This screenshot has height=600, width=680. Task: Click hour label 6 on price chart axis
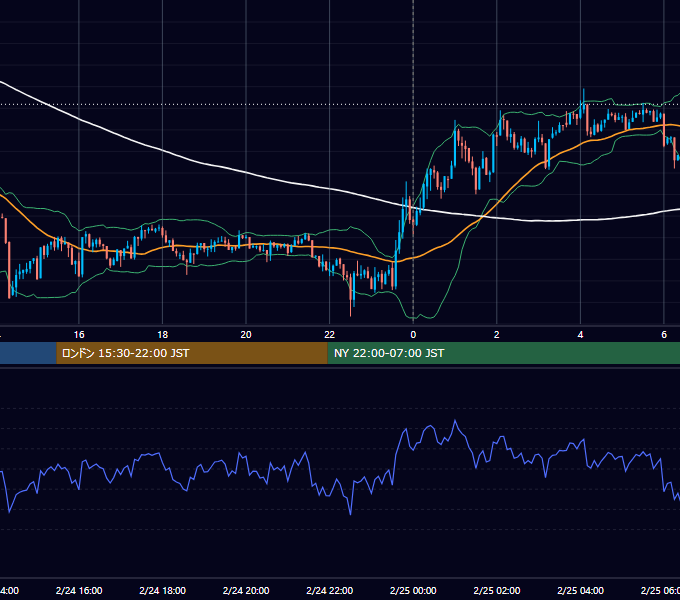tap(664, 335)
